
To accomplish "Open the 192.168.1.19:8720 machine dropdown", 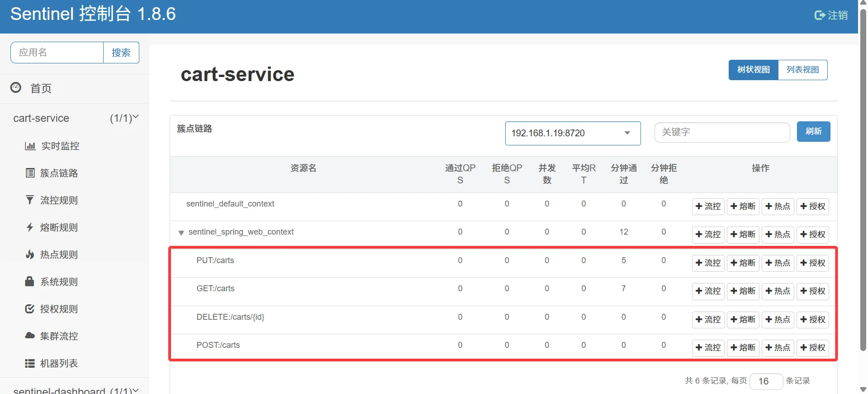I will 573,133.
